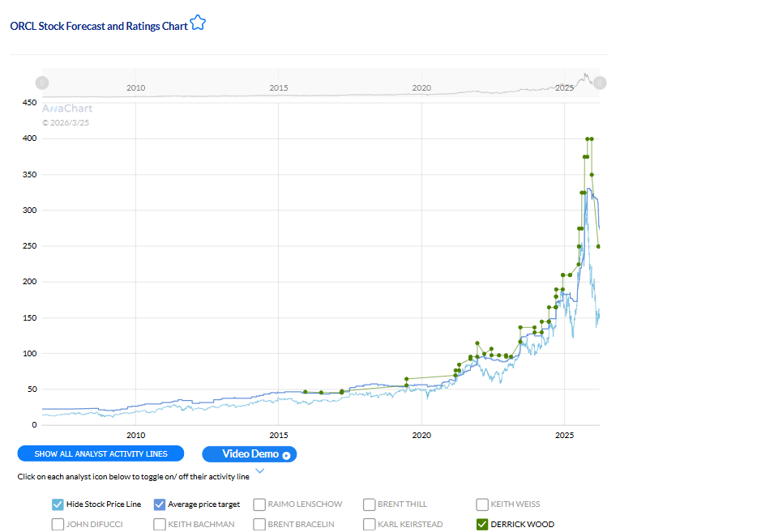Open the Video Demo
The height and width of the screenshot is (532, 774).
click(x=249, y=454)
